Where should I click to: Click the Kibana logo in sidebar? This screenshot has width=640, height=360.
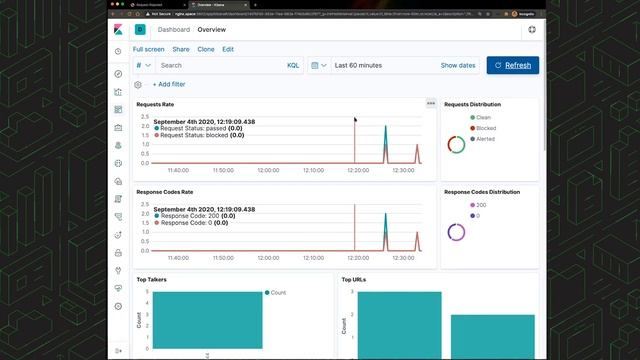point(118,29)
